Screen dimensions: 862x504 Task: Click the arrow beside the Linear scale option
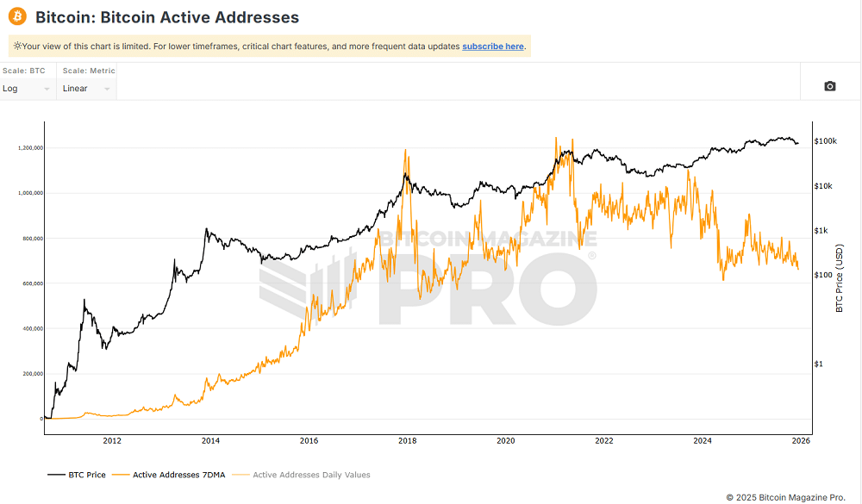point(107,89)
